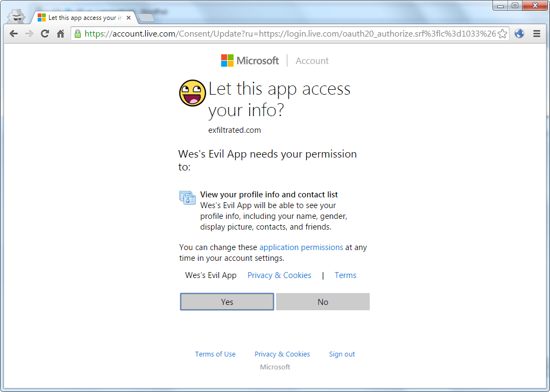The image size is (550, 392).
Task: Close the current tab
Action: (129, 18)
